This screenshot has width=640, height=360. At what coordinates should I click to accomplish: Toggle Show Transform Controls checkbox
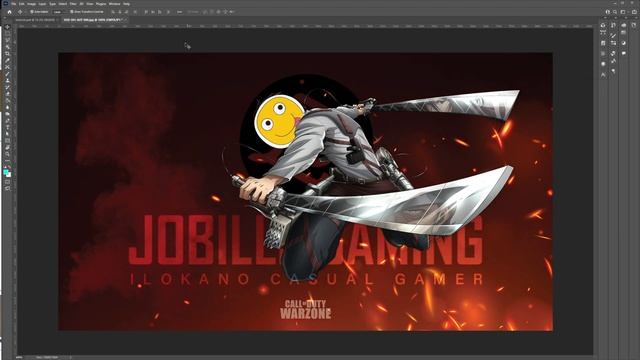(71, 12)
